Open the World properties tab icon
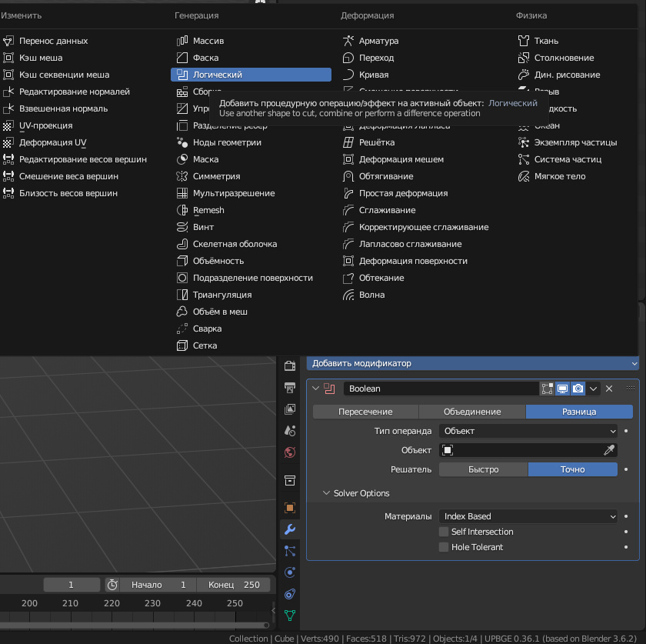The width and height of the screenshot is (646, 644). [x=290, y=452]
